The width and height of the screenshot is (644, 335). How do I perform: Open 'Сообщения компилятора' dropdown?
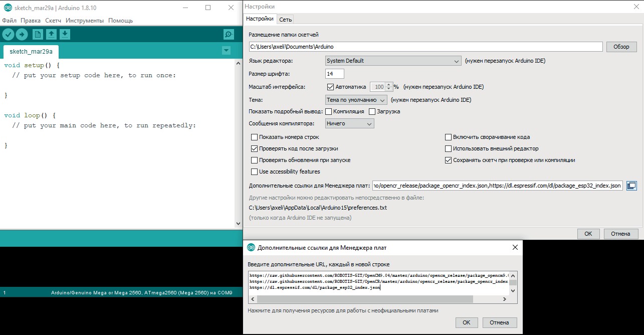coord(349,124)
